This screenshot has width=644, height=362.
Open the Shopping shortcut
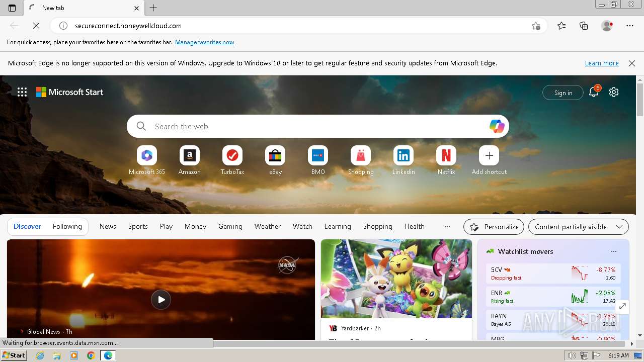[x=361, y=161]
